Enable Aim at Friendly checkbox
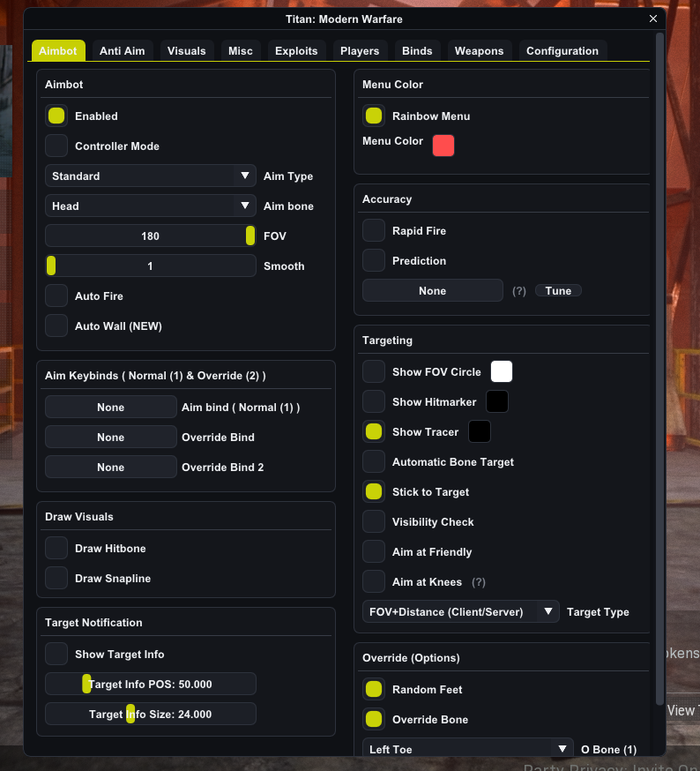Screen dimensions: 700x771 (x=374, y=551)
